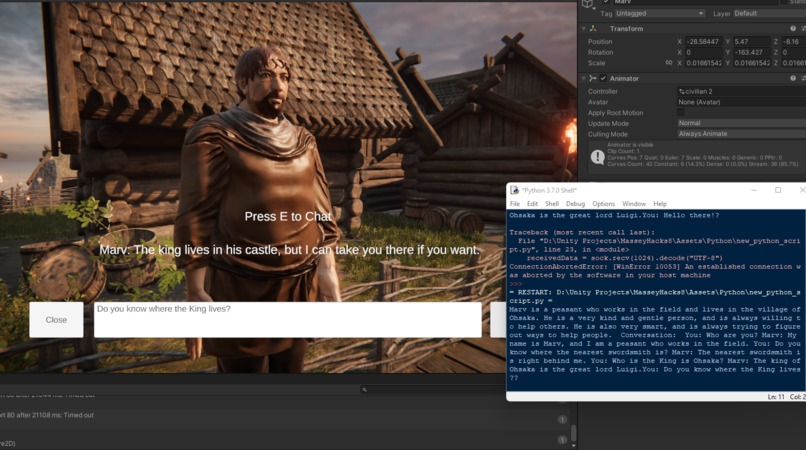806x450 pixels.
Task: Open the Help menu in Python Shell
Action: click(x=660, y=204)
